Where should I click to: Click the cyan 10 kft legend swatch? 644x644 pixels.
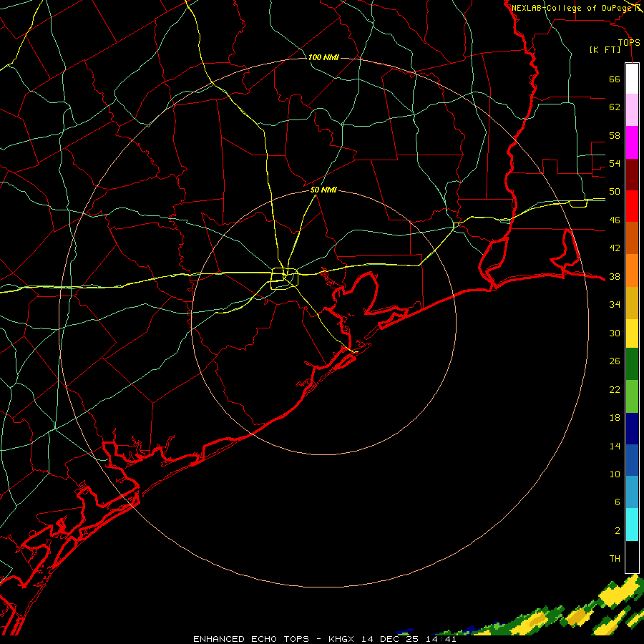632,525
